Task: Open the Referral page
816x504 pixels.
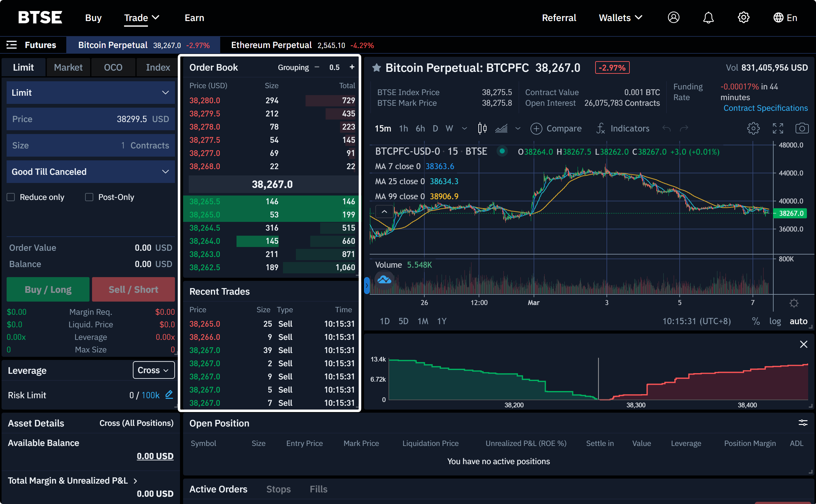Action: [x=559, y=18]
